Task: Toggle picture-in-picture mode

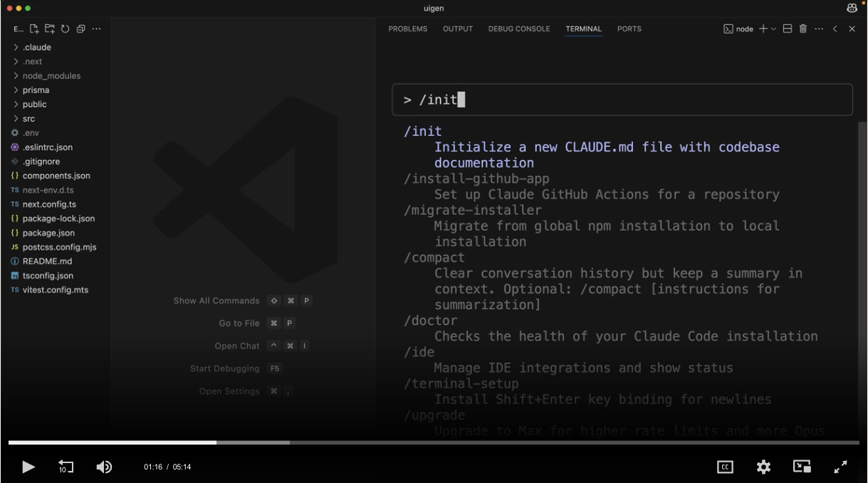Action: click(802, 467)
